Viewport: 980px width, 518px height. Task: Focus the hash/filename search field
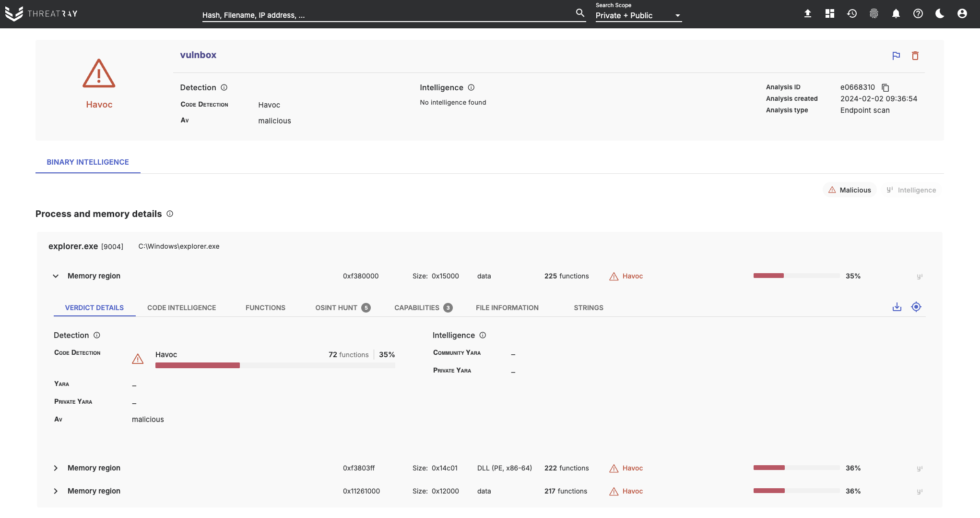pos(388,15)
